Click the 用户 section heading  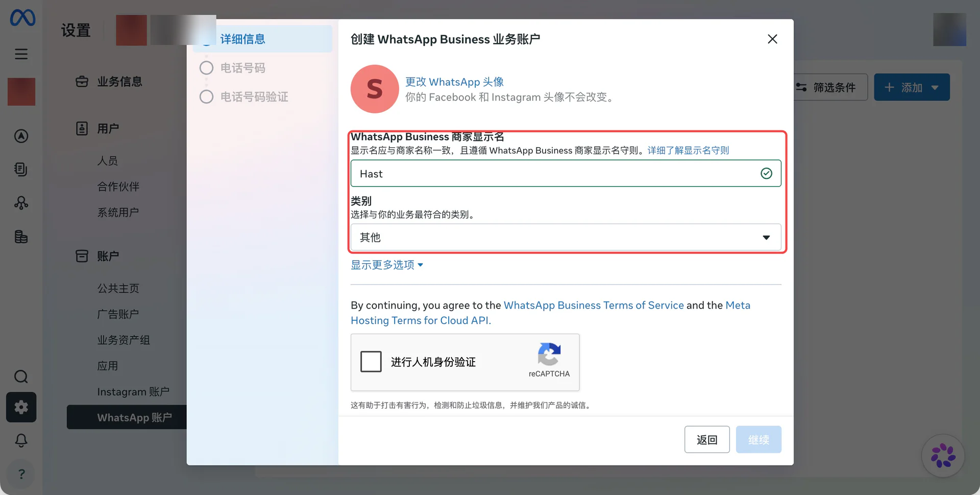108,128
